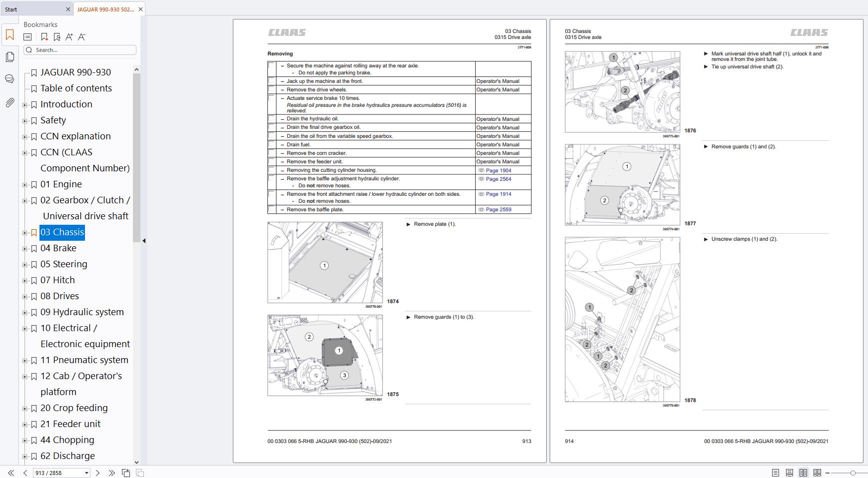Switch to continuous page view
Screen dimensions: 868x478
[789, 473]
